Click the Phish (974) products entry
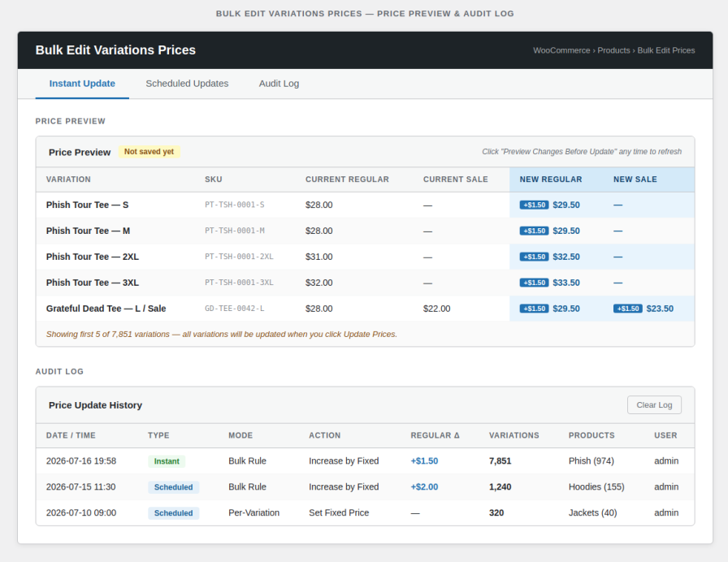Image resolution: width=728 pixels, height=562 pixels. [591, 460]
